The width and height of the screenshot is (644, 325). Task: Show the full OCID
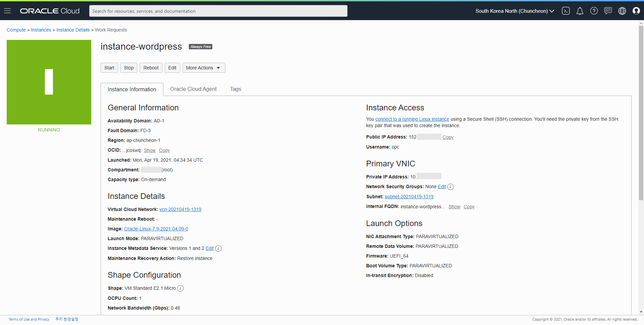click(150, 150)
